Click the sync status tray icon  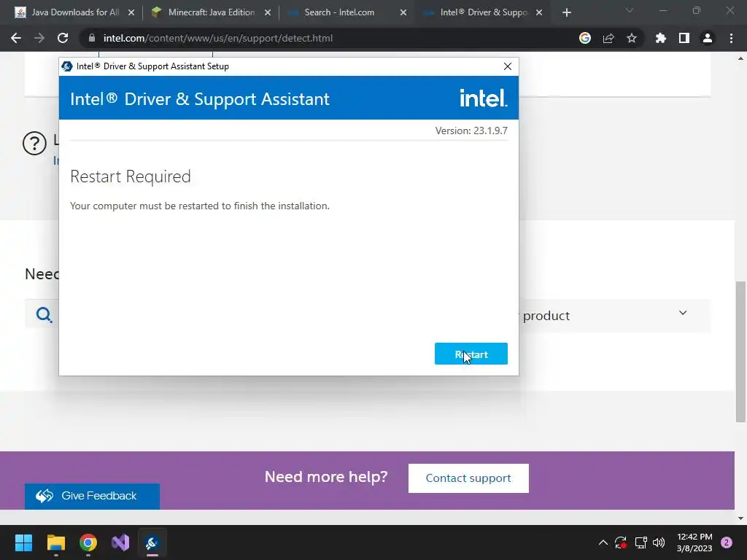click(621, 542)
